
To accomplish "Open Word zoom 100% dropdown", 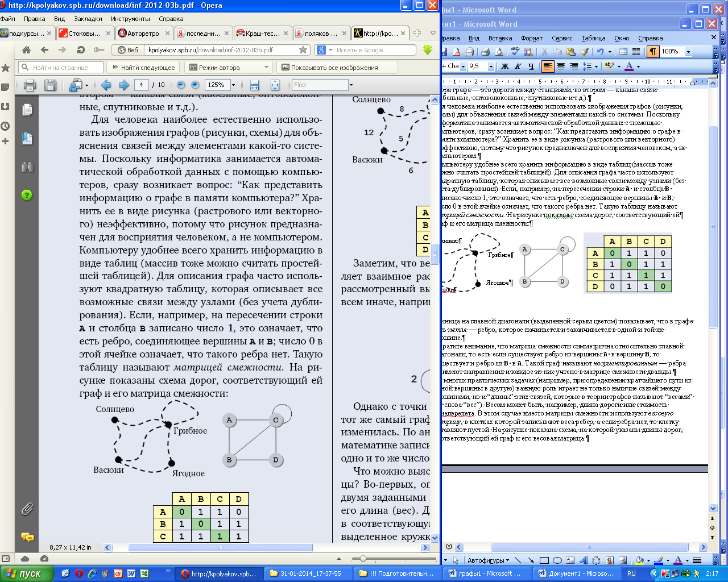I will coord(688,52).
